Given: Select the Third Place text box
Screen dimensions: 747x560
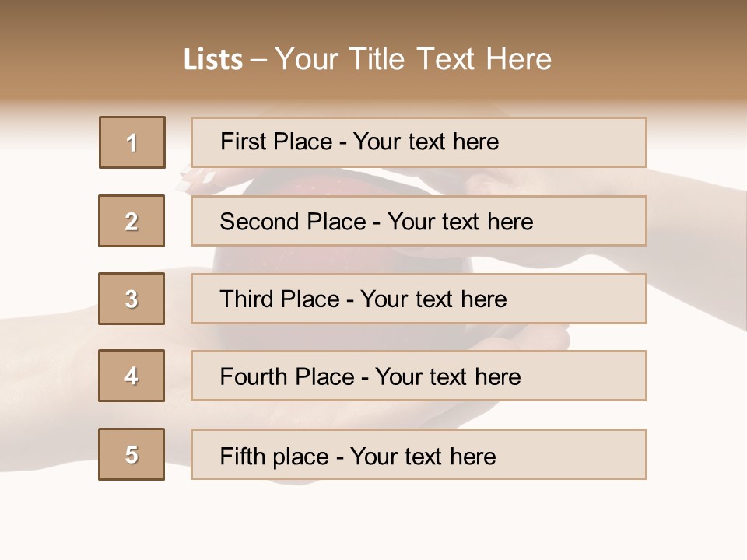Looking at the screenshot, I should (x=419, y=299).
